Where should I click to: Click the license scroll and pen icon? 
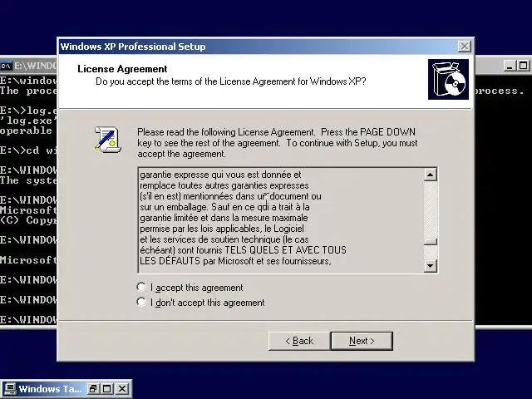click(107, 140)
